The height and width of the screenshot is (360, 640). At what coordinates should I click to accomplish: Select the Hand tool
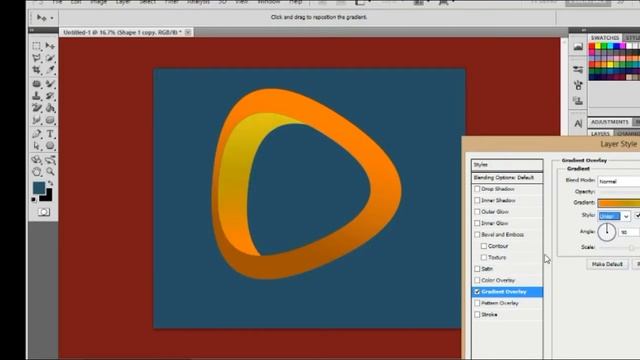click(37, 171)
